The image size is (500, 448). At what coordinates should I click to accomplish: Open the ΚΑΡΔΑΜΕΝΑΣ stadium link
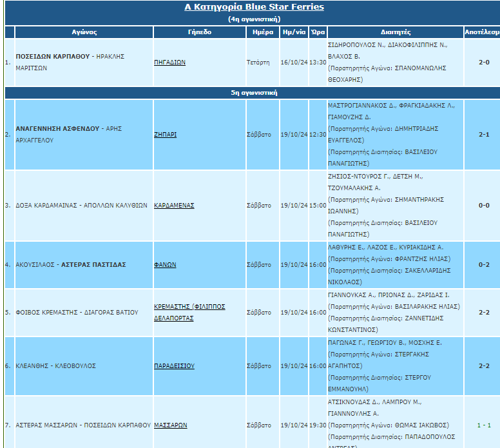(174, 205)
